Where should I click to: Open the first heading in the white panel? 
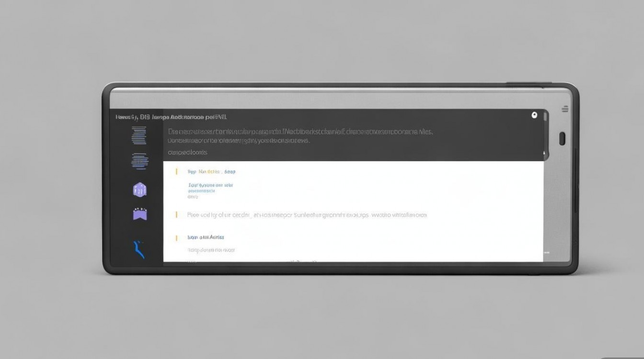211,171
